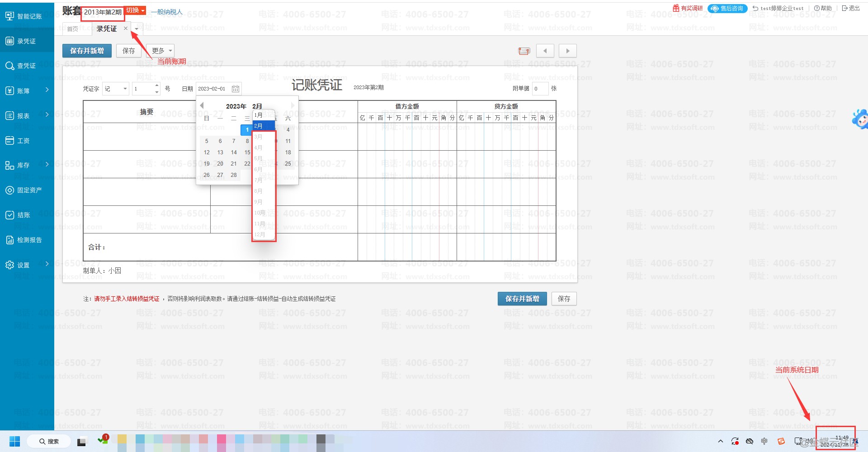
Task: Close the 录凭证 tab
Action: coord(126,29)
